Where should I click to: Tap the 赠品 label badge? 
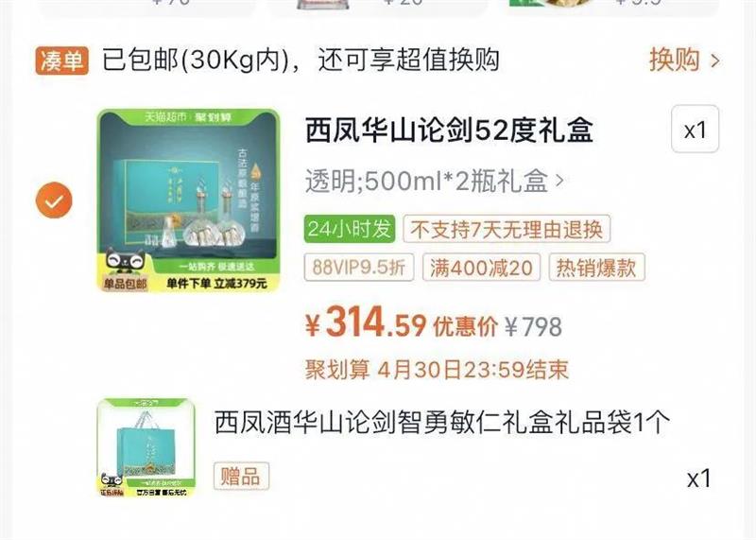[242, 477]
